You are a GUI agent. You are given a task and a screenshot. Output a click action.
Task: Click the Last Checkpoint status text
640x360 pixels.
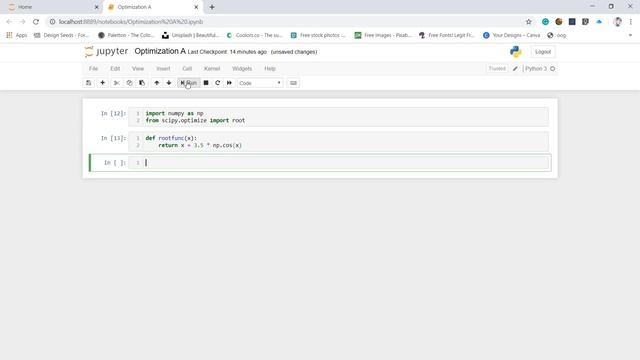[x=227, y=52]
